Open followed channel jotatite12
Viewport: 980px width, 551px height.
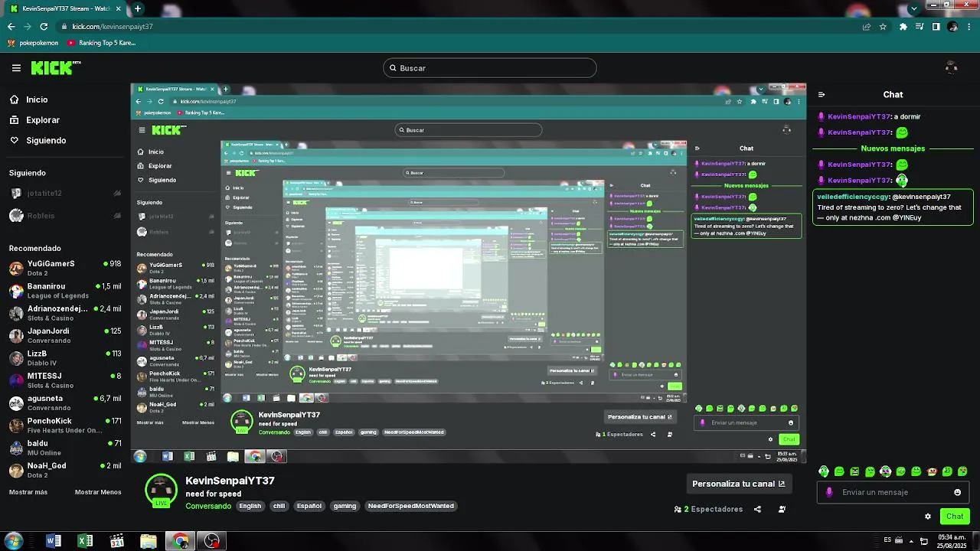click(65, 194)
